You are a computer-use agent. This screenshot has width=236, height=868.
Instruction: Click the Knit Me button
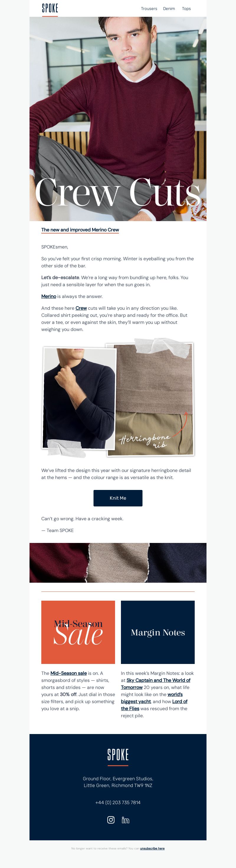[118, 498]
